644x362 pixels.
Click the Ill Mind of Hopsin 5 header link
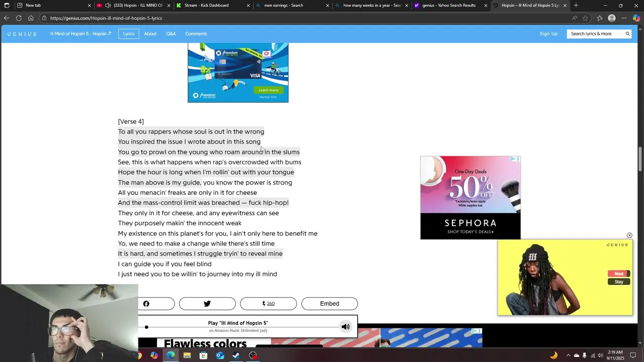80,34
